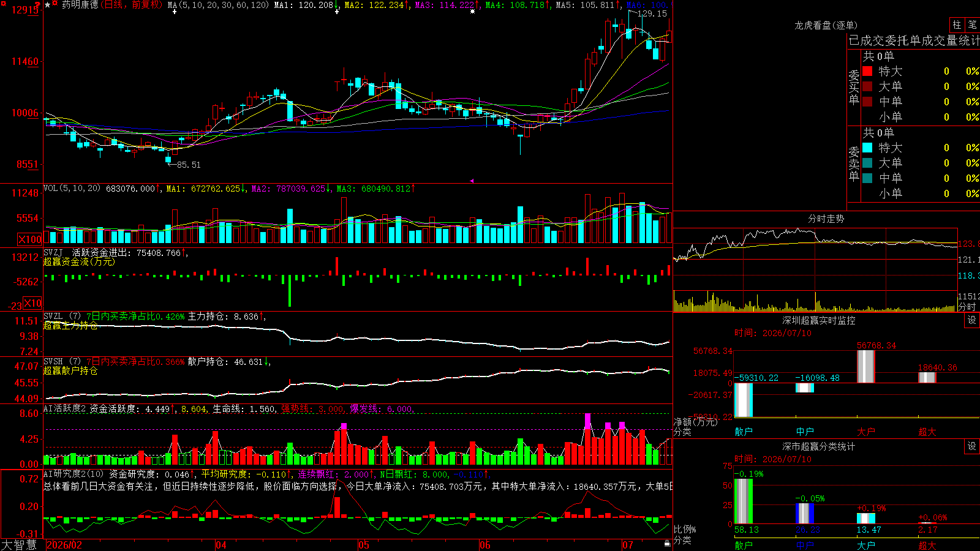Click the 超赢主力持仓 yellow label
The height and width of the screenshot is (551, 980).
[x=70, y=325]
